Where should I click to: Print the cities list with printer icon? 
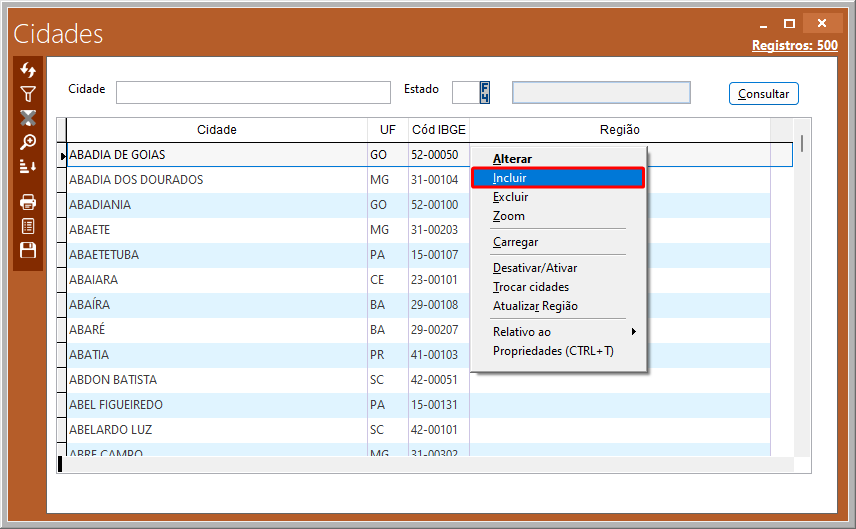pos(28,202)
